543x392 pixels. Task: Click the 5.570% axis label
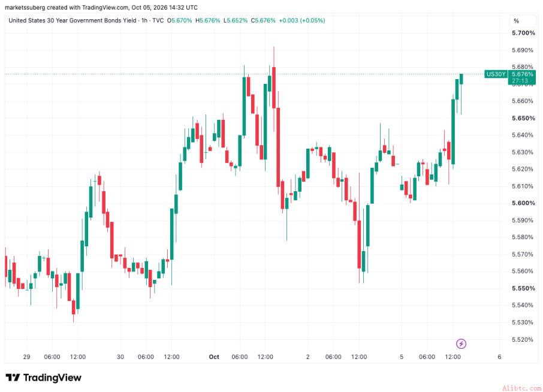pyautogui.click(x=523, y=254)
